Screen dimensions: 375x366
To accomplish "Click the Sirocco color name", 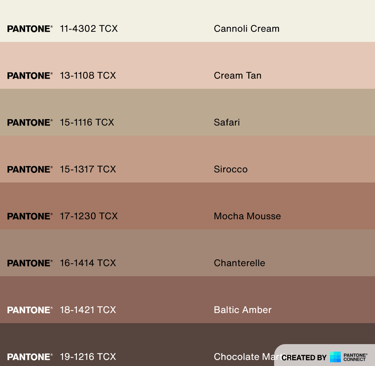I will pyautogui.click(x=230, y=169).
